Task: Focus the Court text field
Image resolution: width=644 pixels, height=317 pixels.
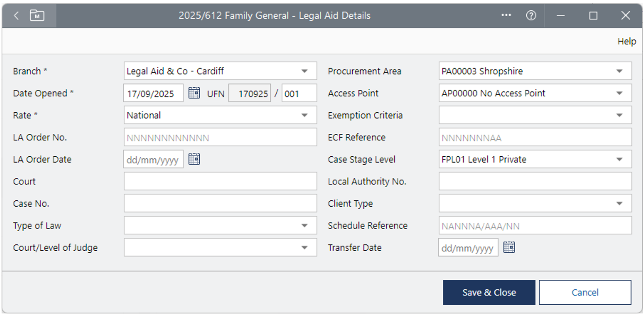Action: point(220,181)
